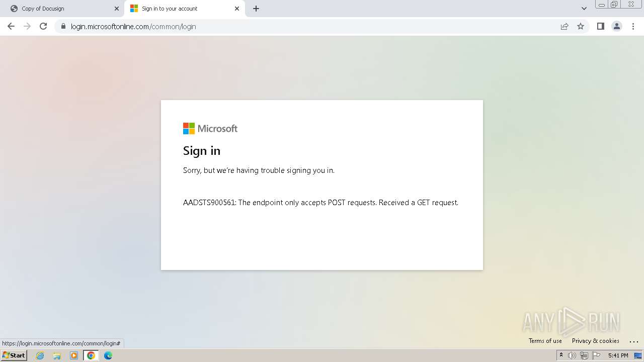The width and height of the screenshot is (644, 362).
Task: Click the 5:41 PM clock
Action: pyautogui.click(x=618, y=355)
